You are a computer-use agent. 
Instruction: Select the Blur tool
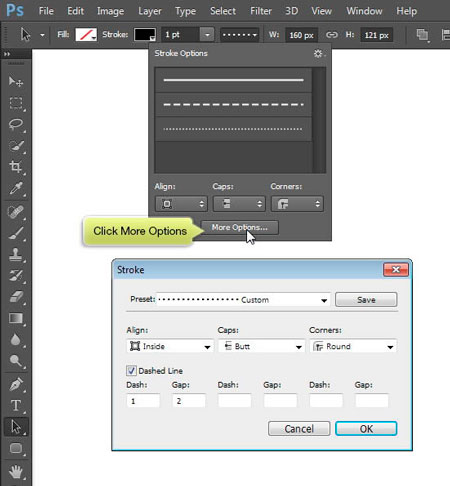tap(16, 340)
